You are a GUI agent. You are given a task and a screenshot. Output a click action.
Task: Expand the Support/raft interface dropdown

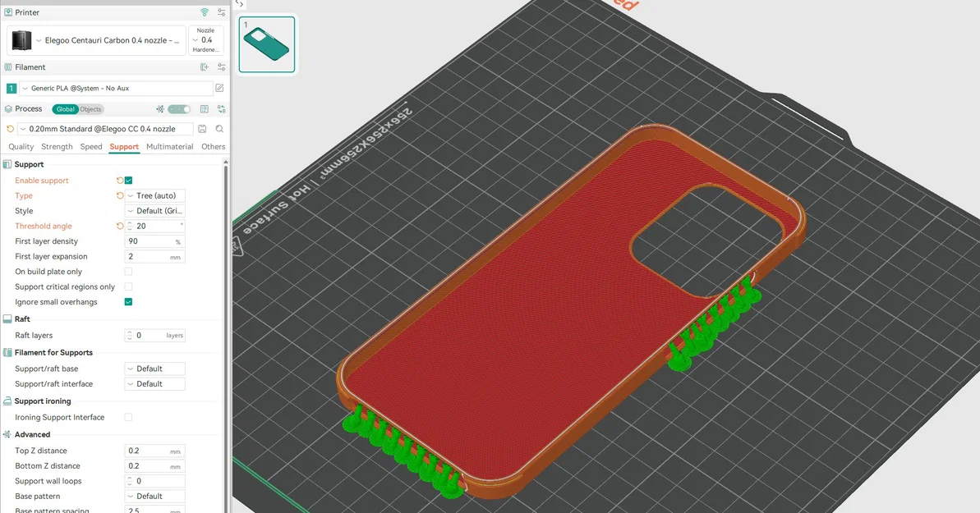coord(155,383)
